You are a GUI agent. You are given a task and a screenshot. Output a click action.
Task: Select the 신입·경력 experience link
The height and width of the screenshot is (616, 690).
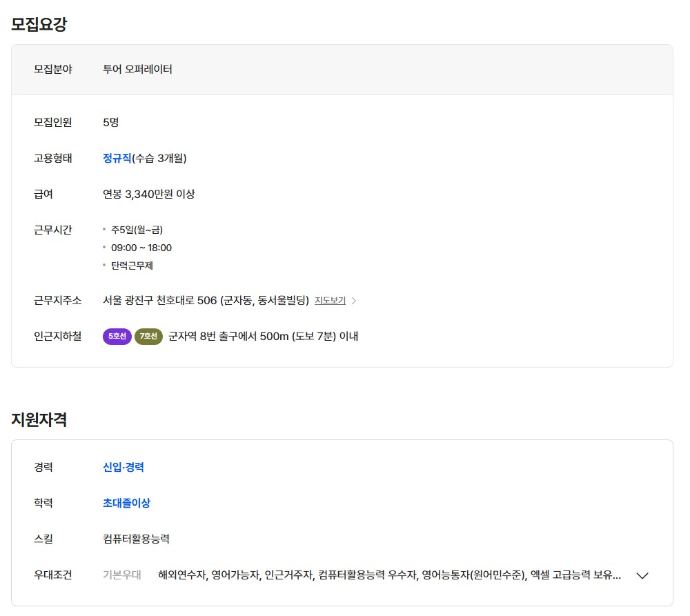124,467
